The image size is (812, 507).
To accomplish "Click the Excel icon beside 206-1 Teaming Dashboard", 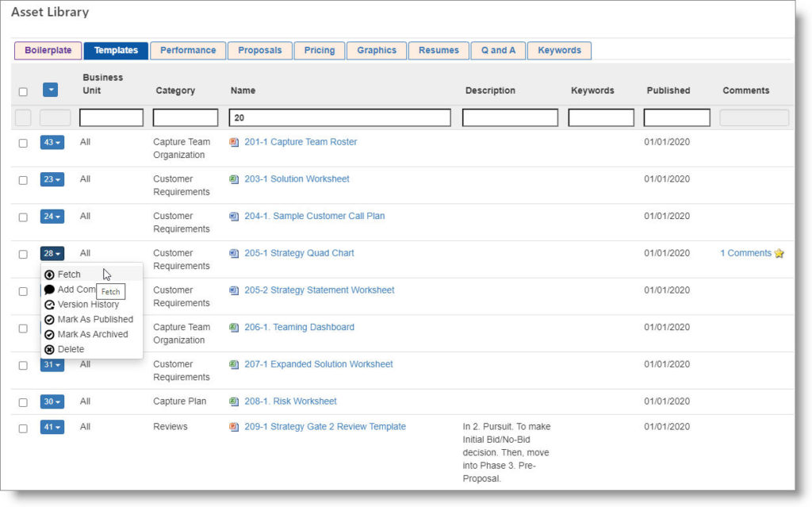I will [234, 328].
